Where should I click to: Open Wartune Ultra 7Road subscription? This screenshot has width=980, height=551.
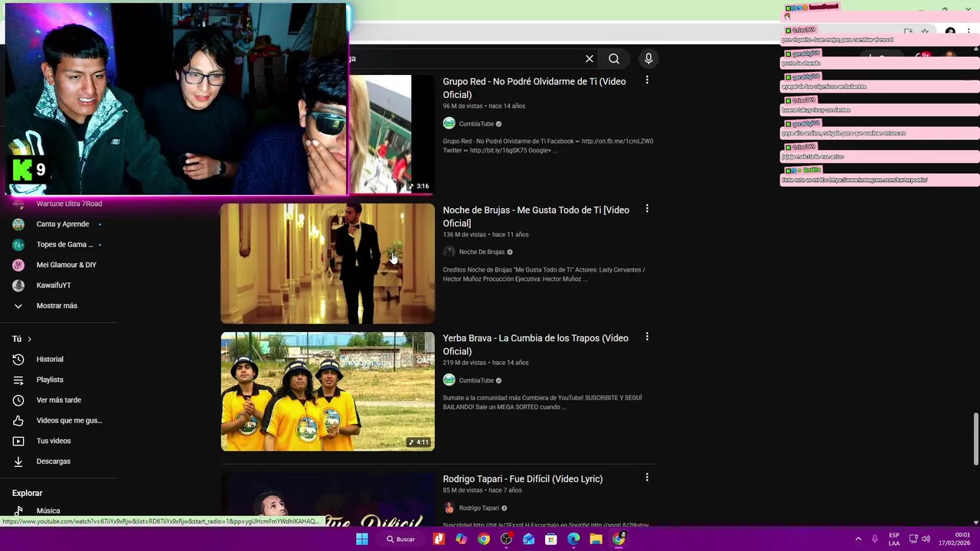click(x=69, y=204)
